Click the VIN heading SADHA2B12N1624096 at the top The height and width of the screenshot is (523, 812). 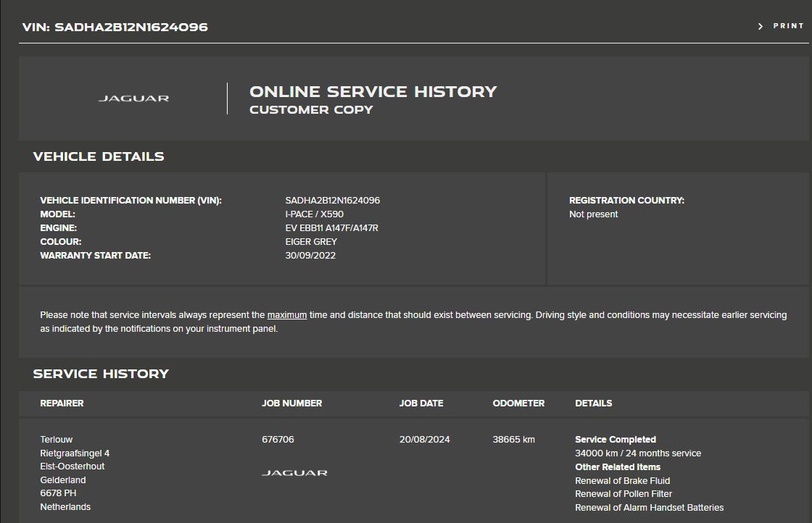coord(115,27)
